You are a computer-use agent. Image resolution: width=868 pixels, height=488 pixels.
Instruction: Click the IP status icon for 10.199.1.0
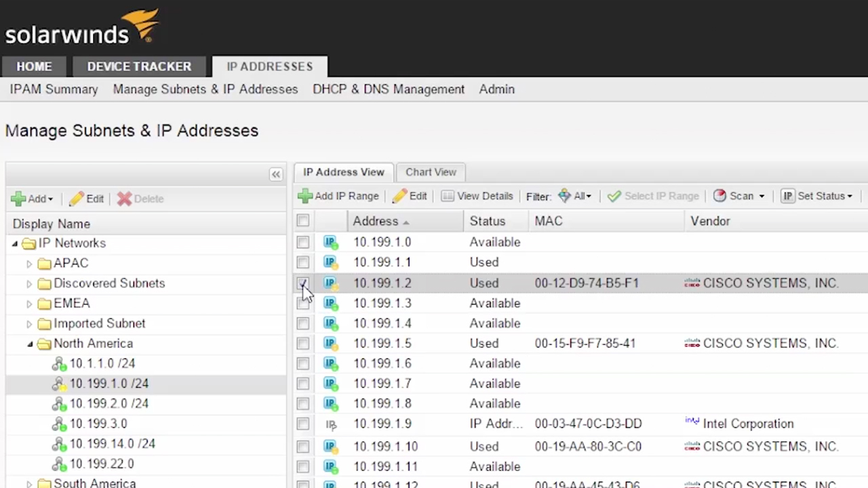pyautogui.click(x=330, y=242)
